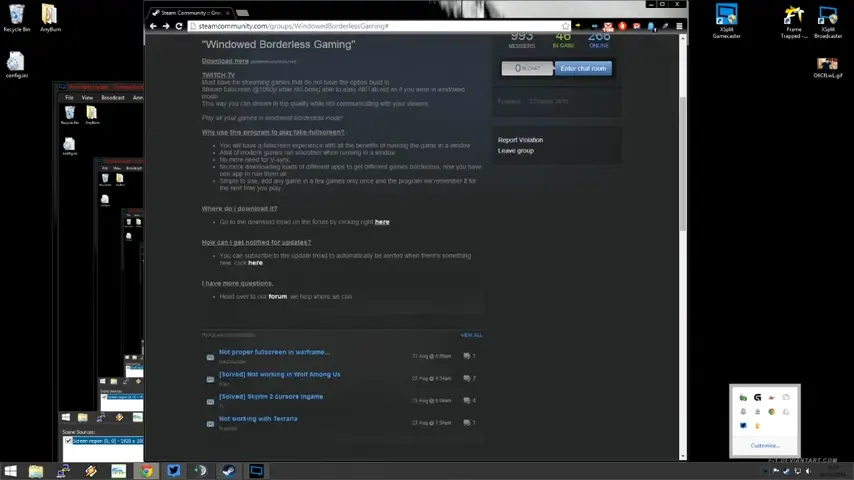
Task: Click the Enter chat room button
Action: click(583, 68)
